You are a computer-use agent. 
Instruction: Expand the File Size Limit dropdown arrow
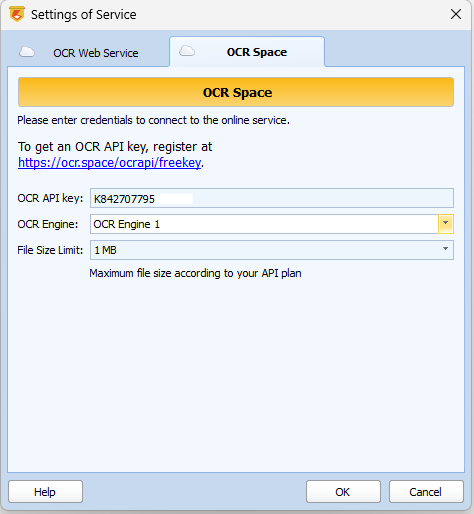(445, 250)
